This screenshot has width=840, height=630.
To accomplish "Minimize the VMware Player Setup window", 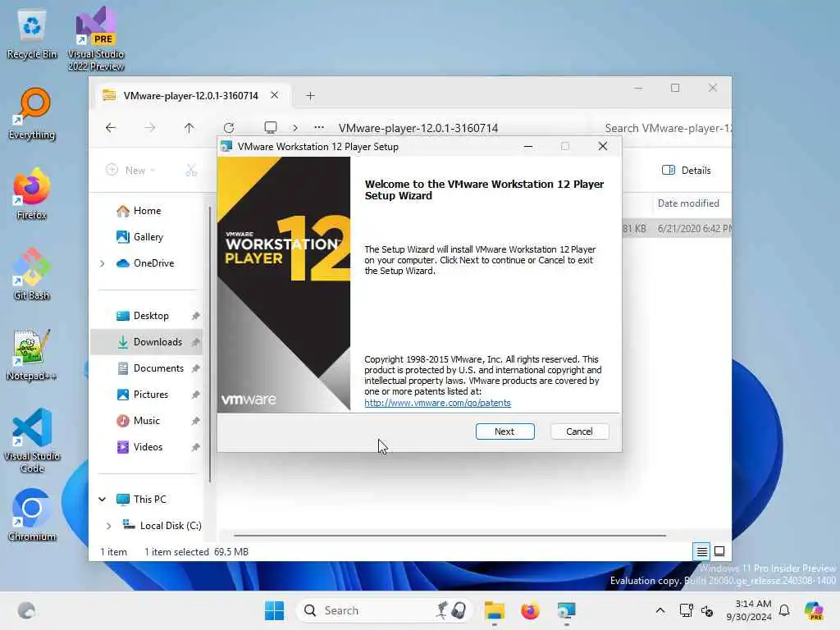I will [528, 146].
